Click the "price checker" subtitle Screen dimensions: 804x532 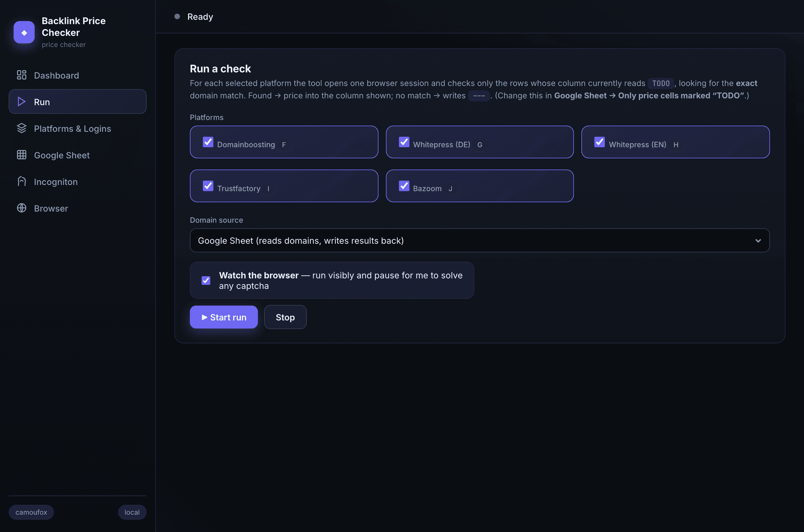coord(64,45)
